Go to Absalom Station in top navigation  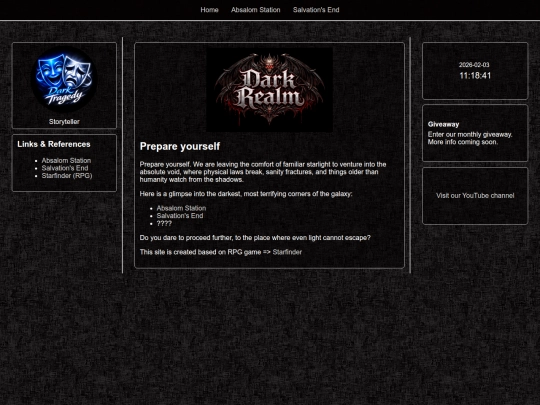tap(256, 10)
